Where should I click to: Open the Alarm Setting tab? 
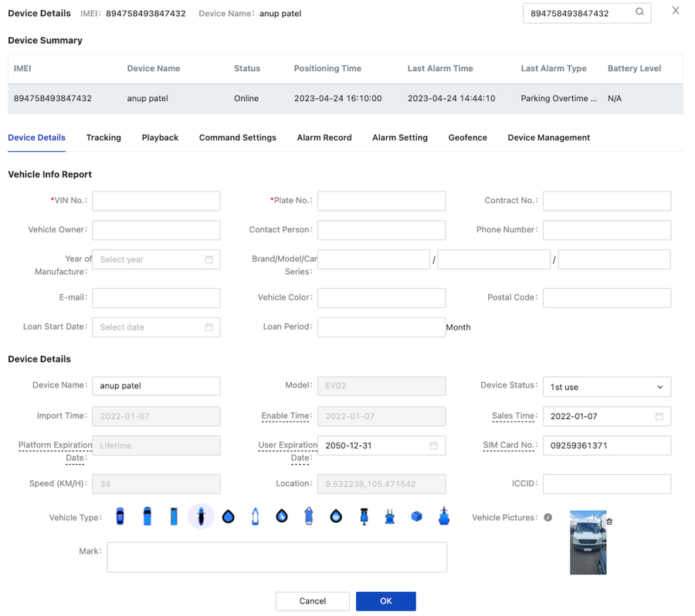(x=399, y=137)
